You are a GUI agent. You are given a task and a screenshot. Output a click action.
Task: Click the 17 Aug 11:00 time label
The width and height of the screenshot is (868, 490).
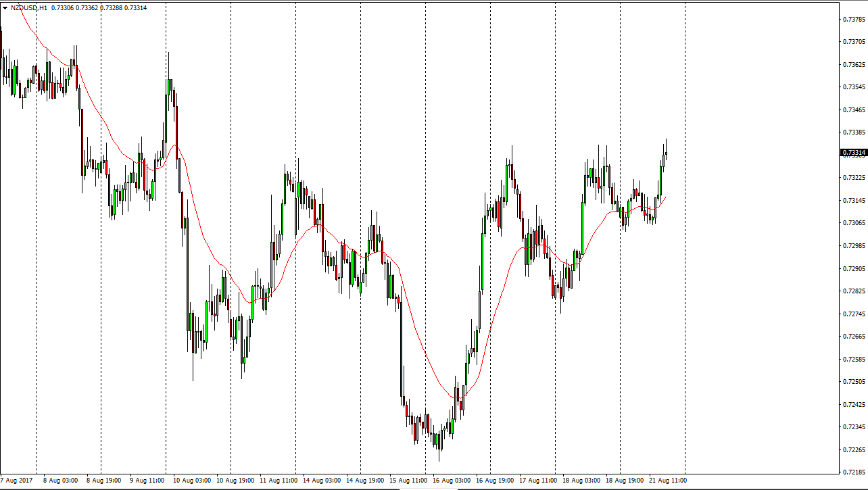539,481
